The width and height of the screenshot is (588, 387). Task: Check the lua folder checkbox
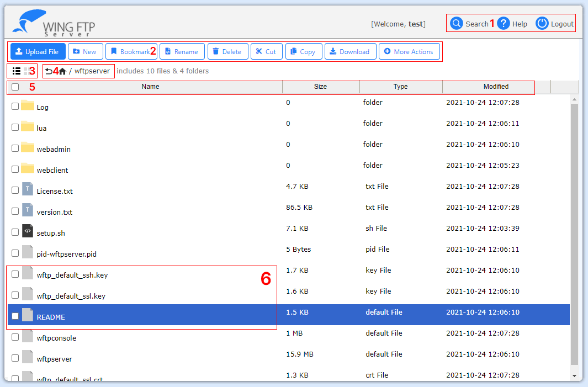(15, 128)
